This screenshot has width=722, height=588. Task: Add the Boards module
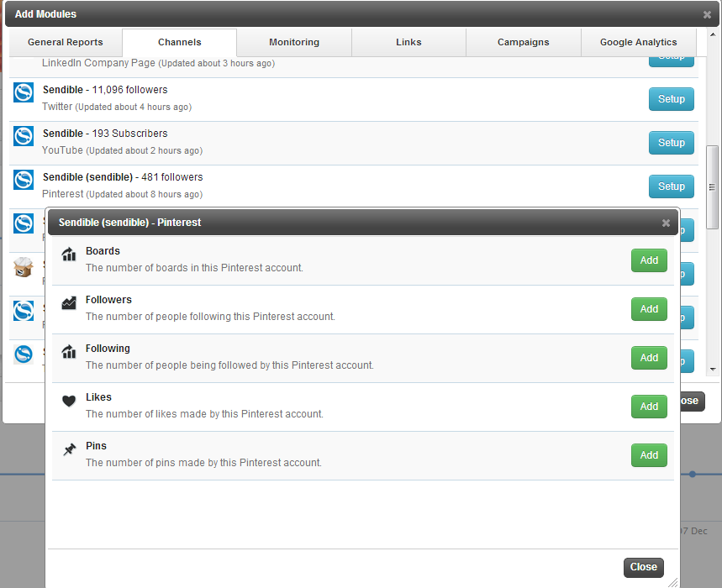pos(649,260)
